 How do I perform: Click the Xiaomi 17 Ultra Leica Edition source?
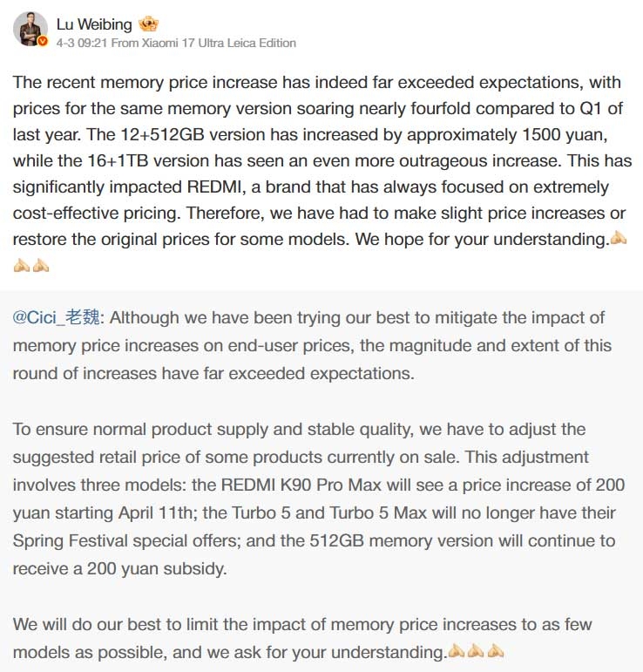click(219, 43)
